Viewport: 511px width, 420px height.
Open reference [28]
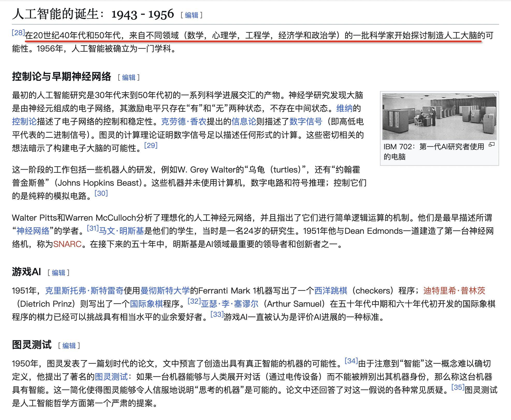point(18,33)
